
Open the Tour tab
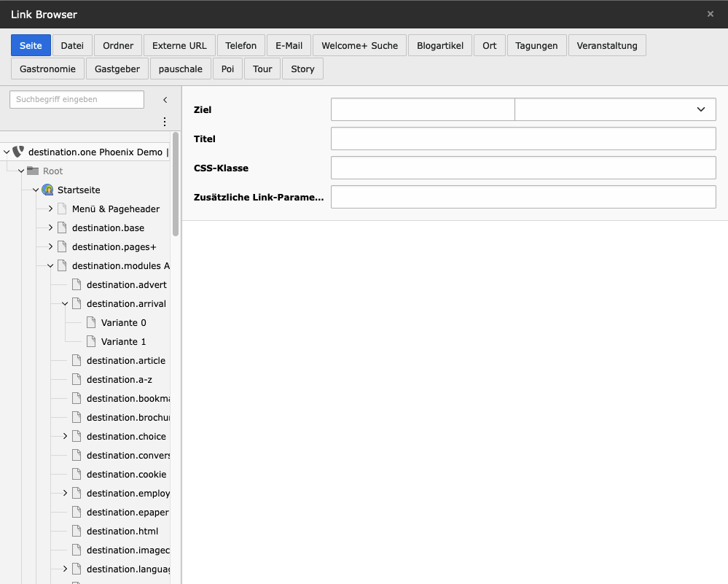point(262,69)
